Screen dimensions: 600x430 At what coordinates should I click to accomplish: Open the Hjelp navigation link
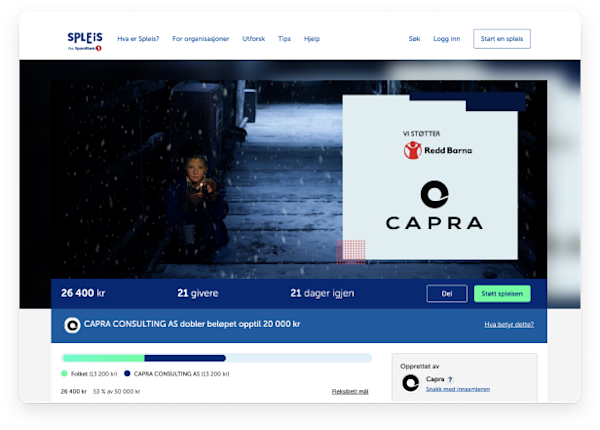[312, 39]
